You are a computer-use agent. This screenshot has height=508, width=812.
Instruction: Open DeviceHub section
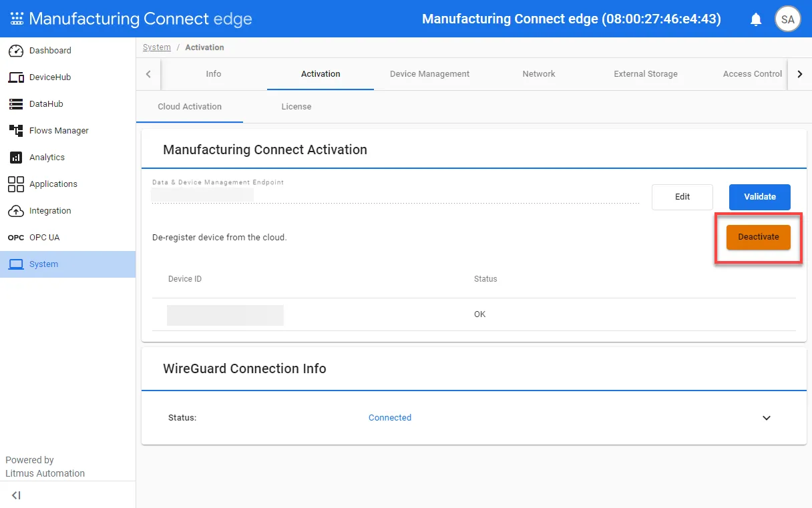(67, 77)
